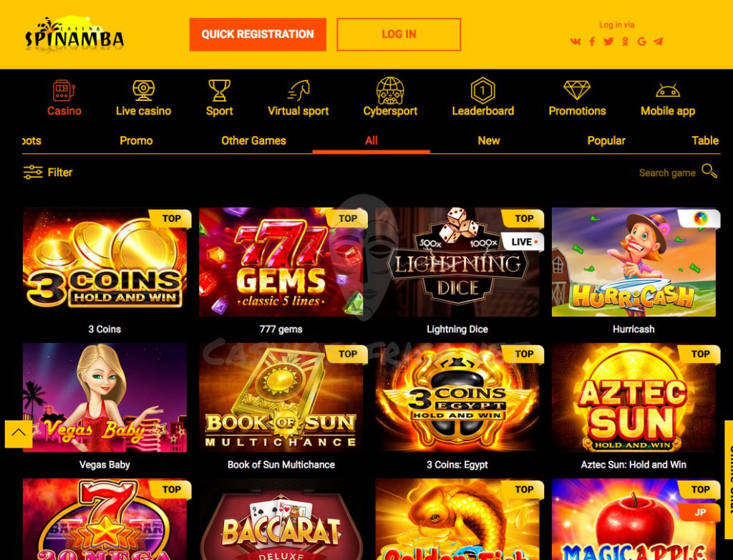Log in via Facebook icon
This screenshot has width=733, height=560.
[592, 42]
